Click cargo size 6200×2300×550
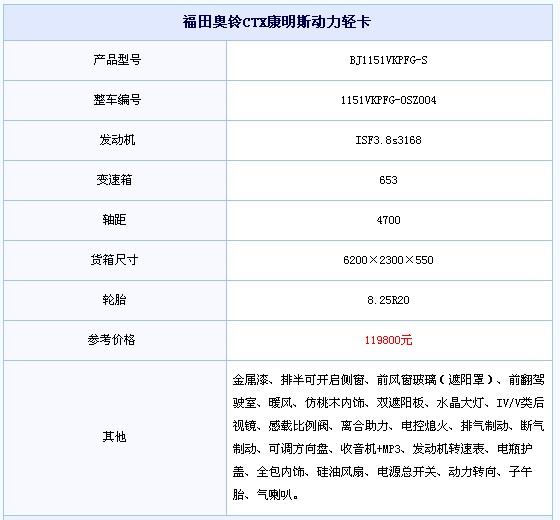 (388, 260)
